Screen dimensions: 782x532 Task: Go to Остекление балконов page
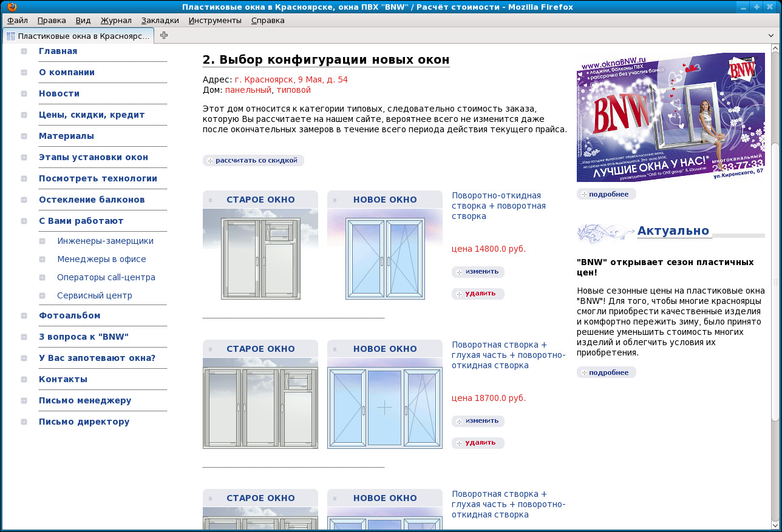92,200
